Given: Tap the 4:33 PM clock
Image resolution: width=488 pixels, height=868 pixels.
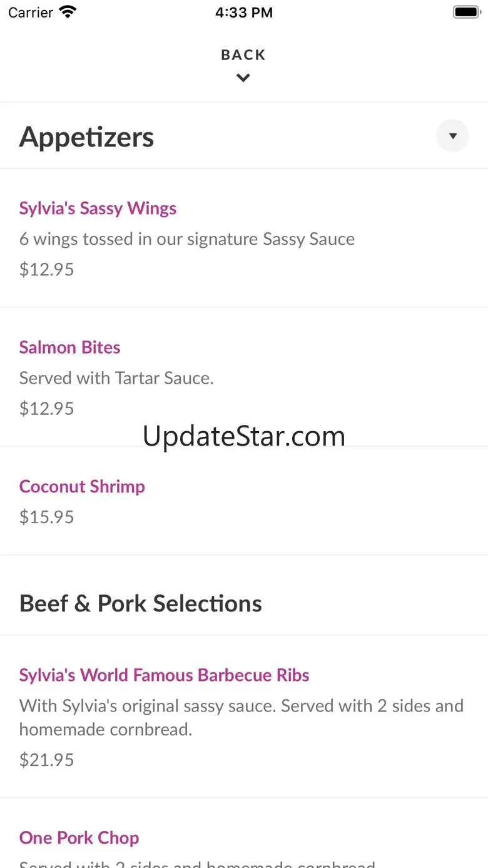Looking at the screenshot, I should click(244, 13).
